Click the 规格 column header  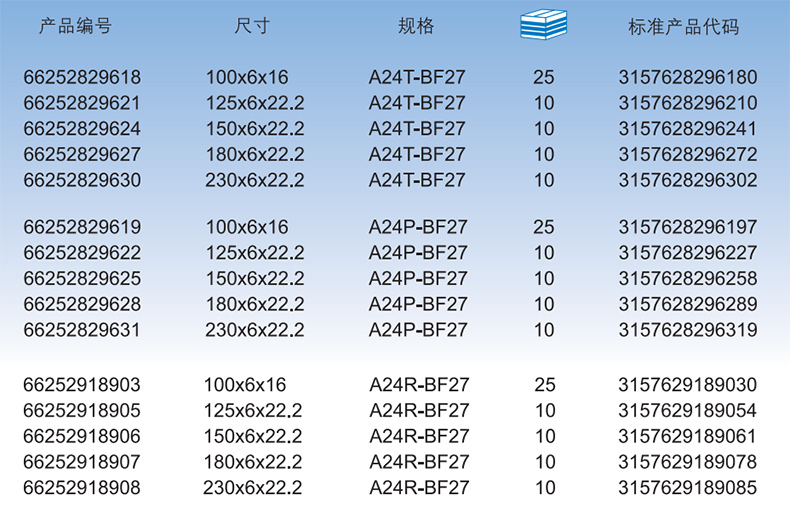click(x=416, y=27)
